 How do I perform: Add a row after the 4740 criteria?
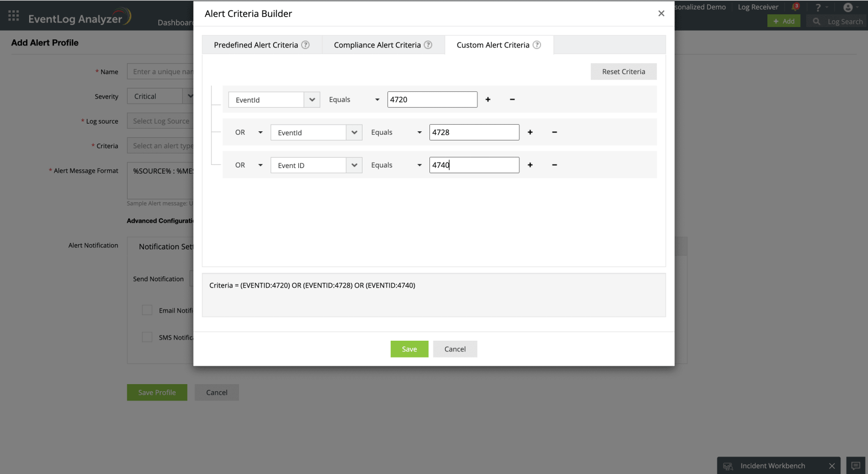(x=530, y=165)
